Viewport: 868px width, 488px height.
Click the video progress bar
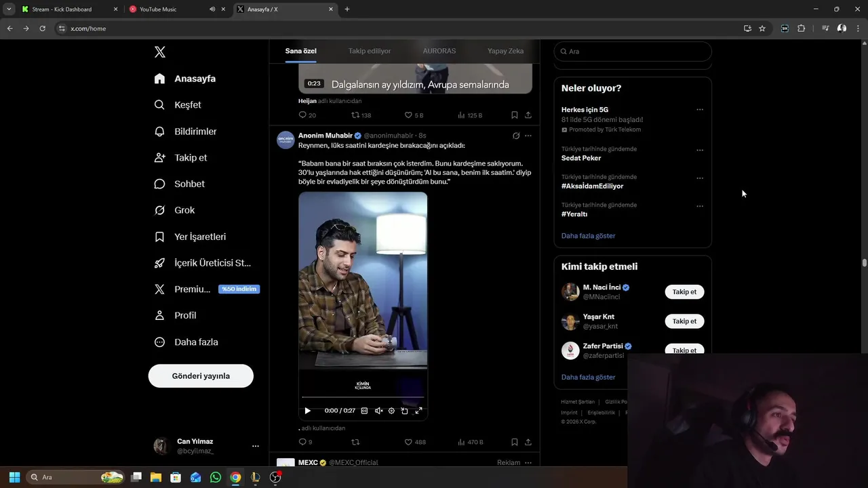click(363, 397)
